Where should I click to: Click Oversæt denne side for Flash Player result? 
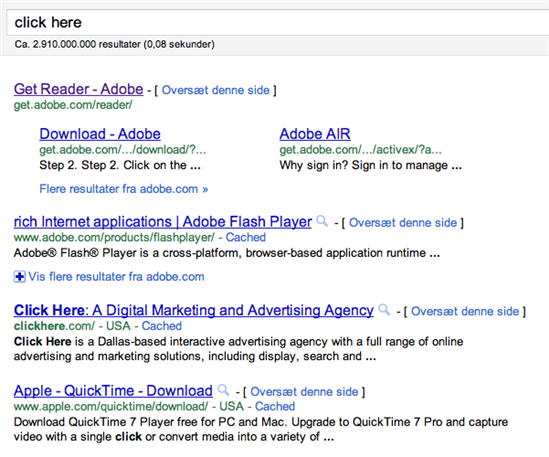point(403,223)
